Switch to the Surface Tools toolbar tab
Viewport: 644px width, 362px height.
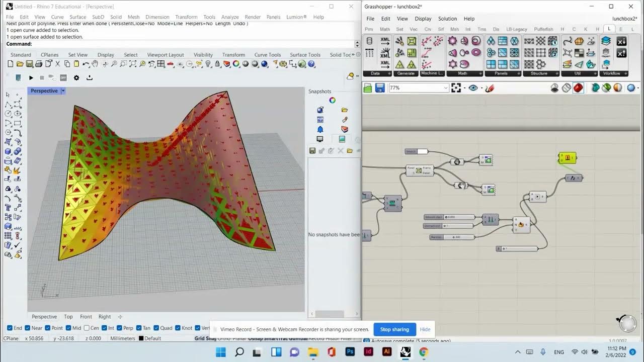(305, 55)
